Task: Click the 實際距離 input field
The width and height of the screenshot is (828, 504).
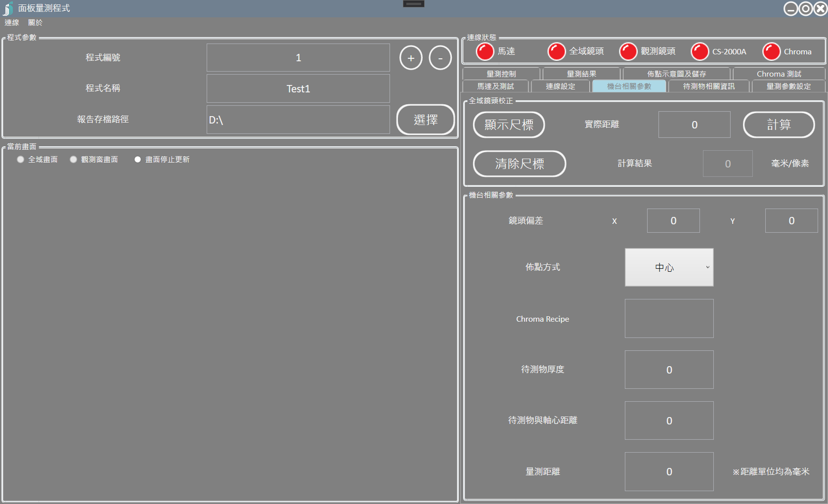Action: click(x=695, y=125)
